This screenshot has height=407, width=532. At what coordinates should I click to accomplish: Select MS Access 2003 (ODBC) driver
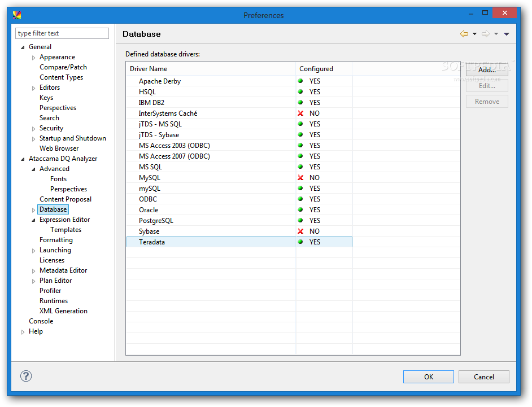(239, 146)
